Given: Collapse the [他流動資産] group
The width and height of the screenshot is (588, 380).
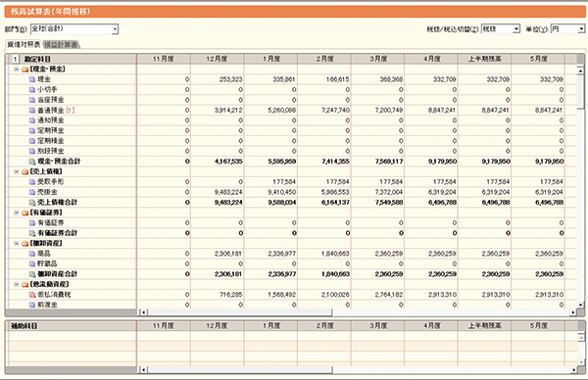Looking at the screenshot, I should (x=16, y=284).
